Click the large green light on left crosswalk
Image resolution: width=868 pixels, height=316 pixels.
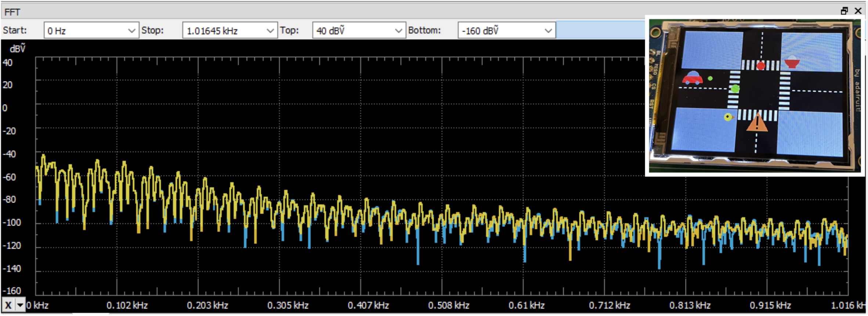[x=735, y=89]
